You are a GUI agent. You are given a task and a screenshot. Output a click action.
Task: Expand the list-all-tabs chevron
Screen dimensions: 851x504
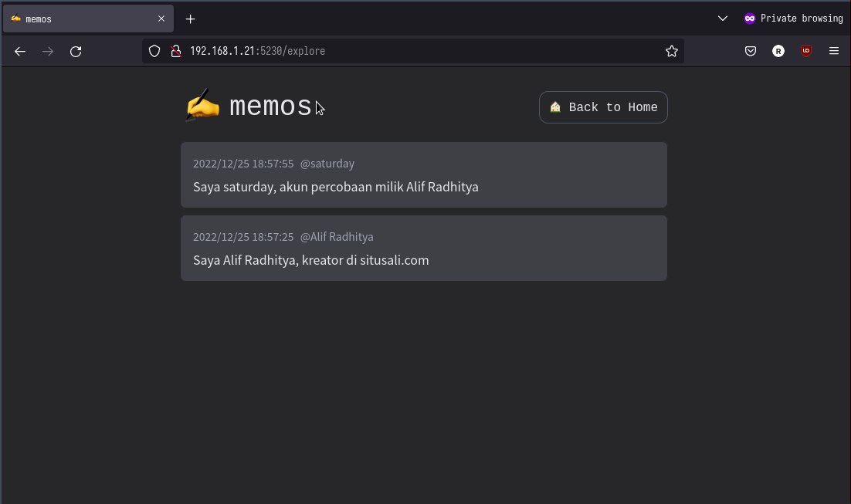[x=722, y=19]
